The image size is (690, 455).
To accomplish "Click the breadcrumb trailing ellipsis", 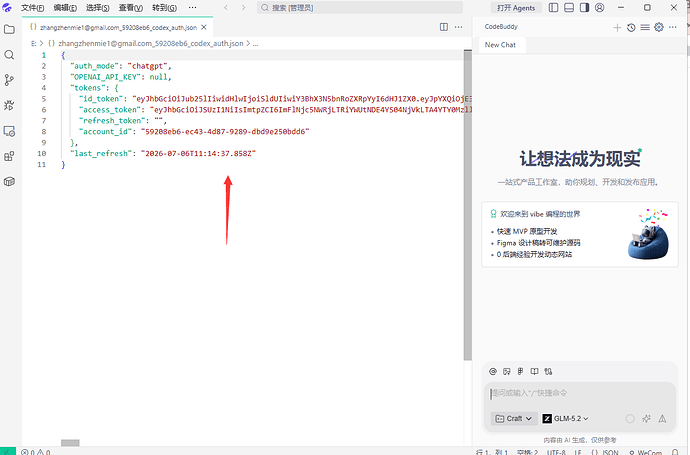I will pos(255,44).
